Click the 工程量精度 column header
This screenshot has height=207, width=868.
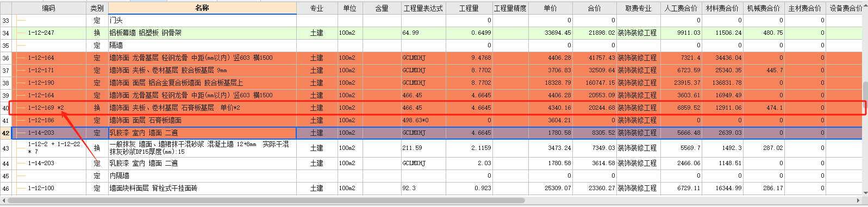510,8
